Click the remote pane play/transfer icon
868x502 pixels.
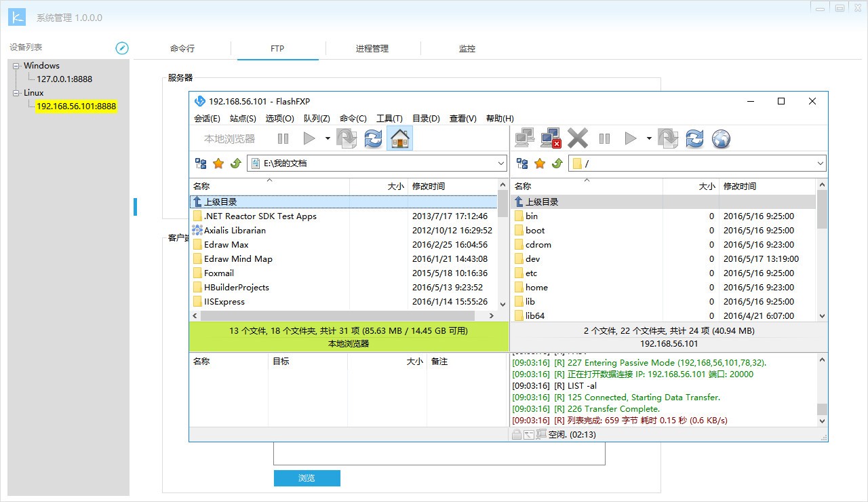click(631, 138)
